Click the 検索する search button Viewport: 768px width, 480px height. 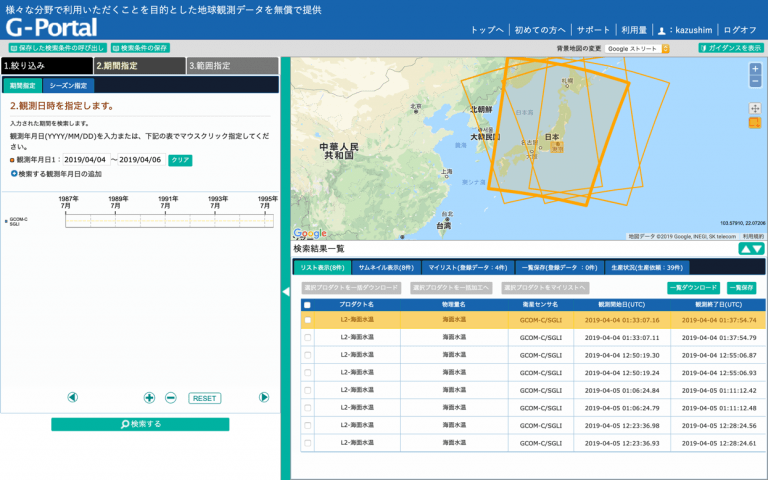coord(140,424)
